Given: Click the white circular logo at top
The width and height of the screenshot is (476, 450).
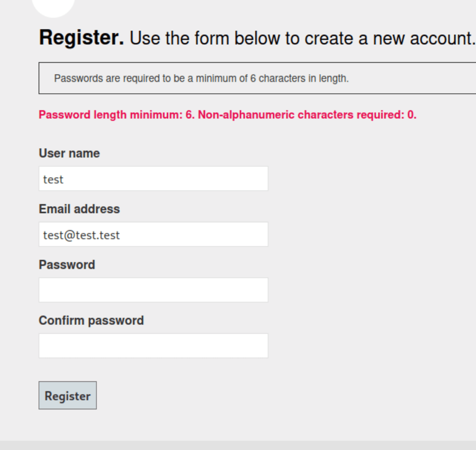Looking at the screenshot, I should pos(54,6).
